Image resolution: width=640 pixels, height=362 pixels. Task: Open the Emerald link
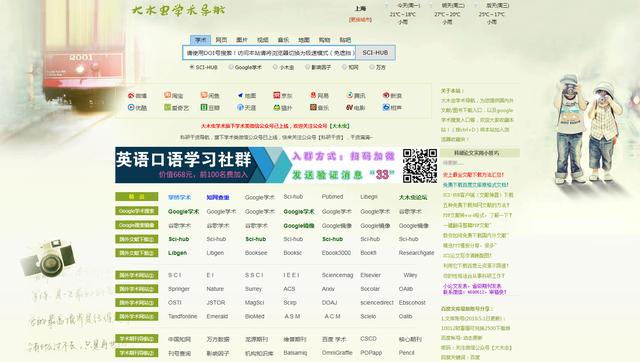[x=217, y=316]
